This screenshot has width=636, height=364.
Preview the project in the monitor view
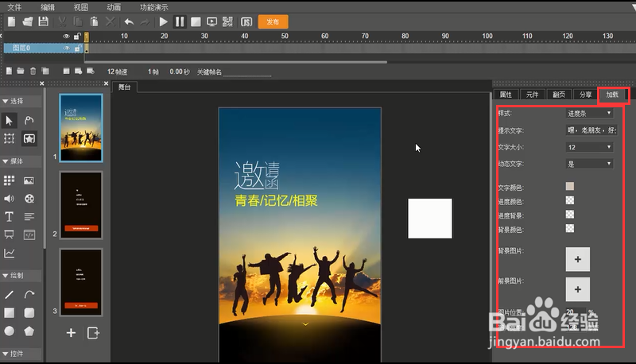pyautogui.click(x=211, y=22)
